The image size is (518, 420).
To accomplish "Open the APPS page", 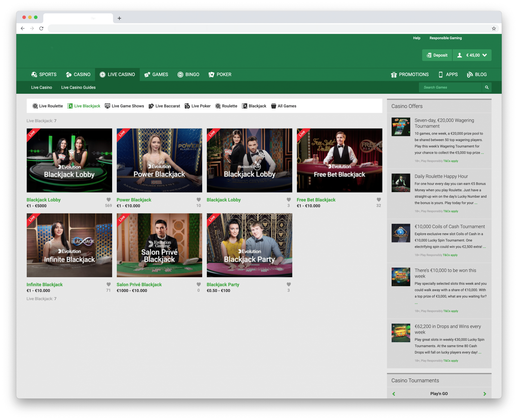I will coord(448,75).
